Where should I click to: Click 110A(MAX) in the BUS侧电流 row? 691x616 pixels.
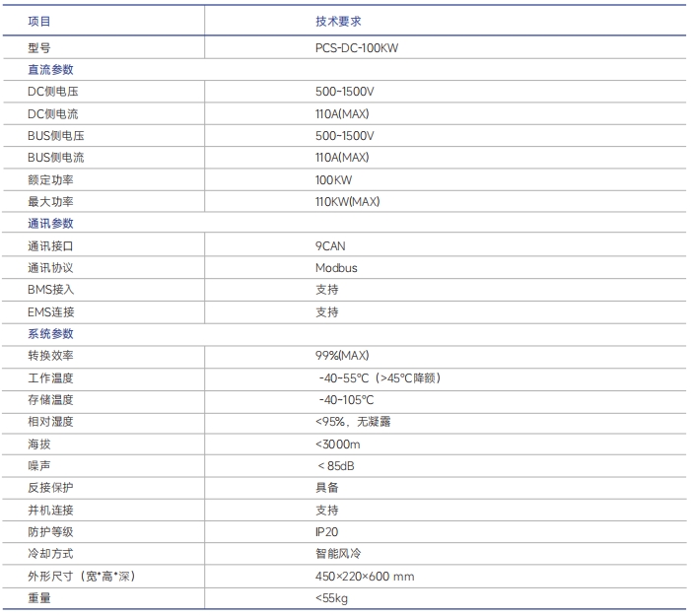(x=342, y=158)
